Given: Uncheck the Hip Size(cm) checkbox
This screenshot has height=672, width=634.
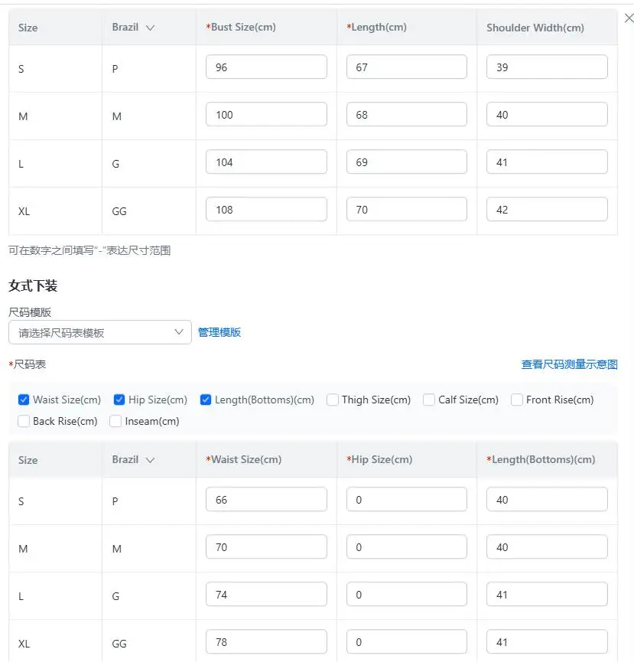Looking at the screenshot, I should [119, 400].
